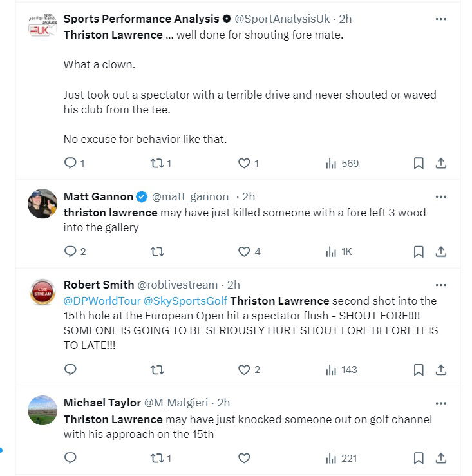Click Matt Gannon's avatar
Image resolution: width=472 pixels, height=476 pixels.
click(x=43, y=204)
